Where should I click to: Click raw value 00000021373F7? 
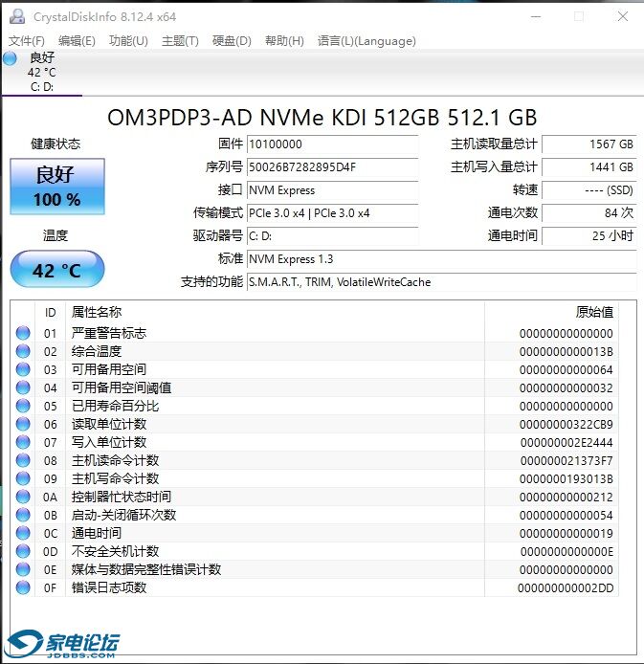coord(566,461)
